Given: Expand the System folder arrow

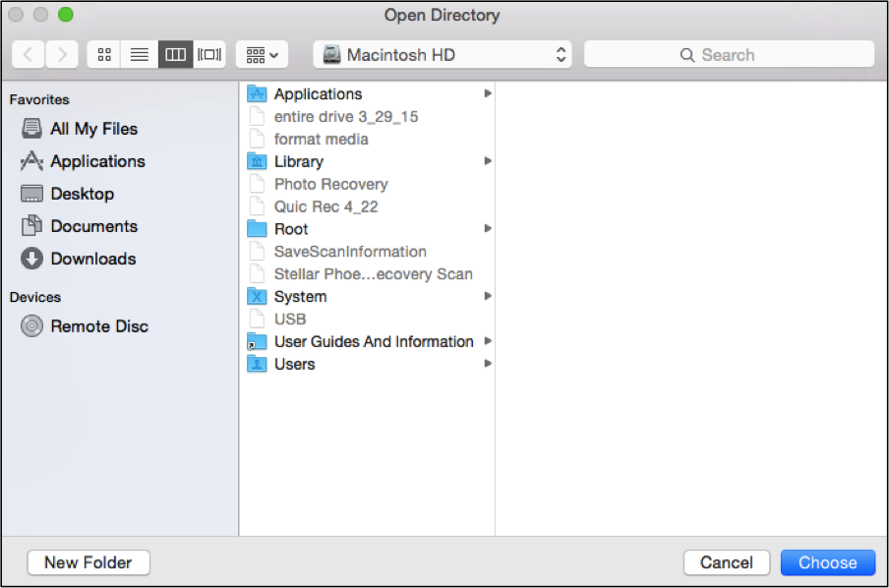Looking at the screenshot, I should tap(488, 296).
